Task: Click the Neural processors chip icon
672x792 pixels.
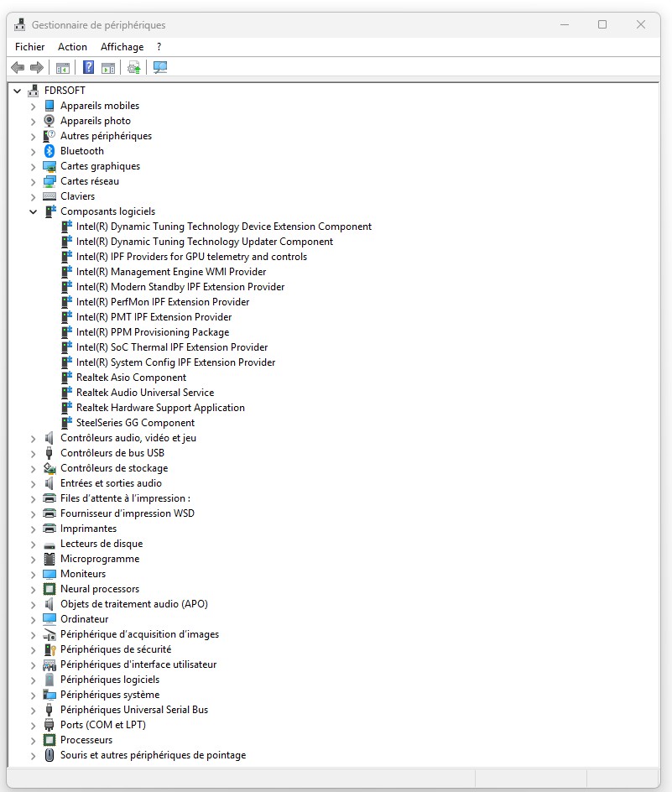Action: click(x=49, y=589)
